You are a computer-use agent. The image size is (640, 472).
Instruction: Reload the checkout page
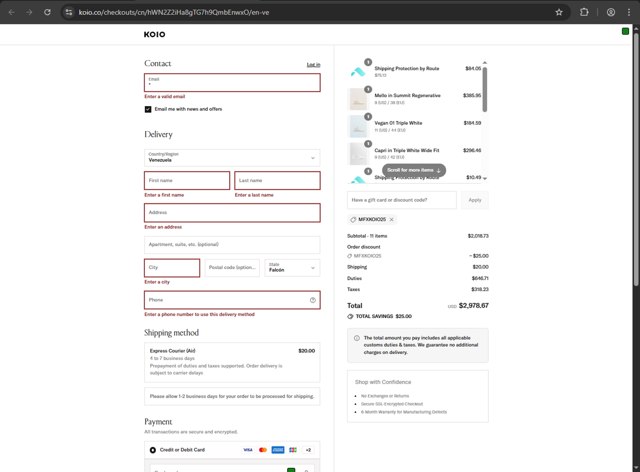pyautogui.click(x=47, y=12)
